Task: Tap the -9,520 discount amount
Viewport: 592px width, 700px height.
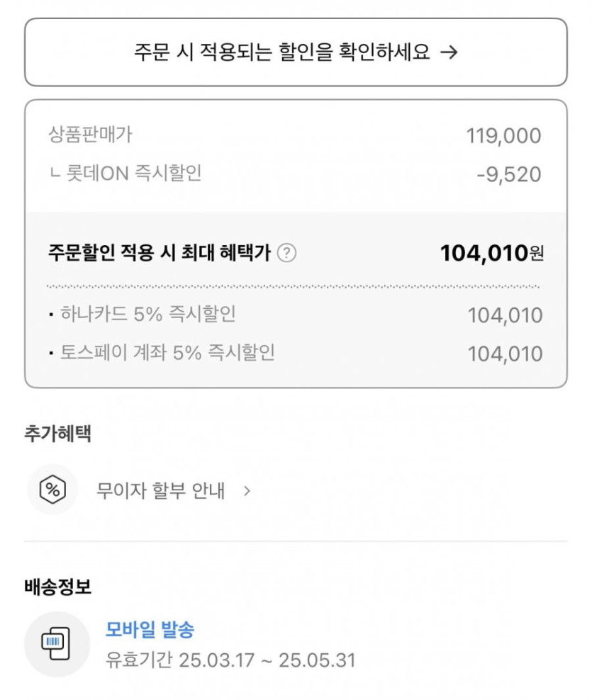Action: click(508, 174)
